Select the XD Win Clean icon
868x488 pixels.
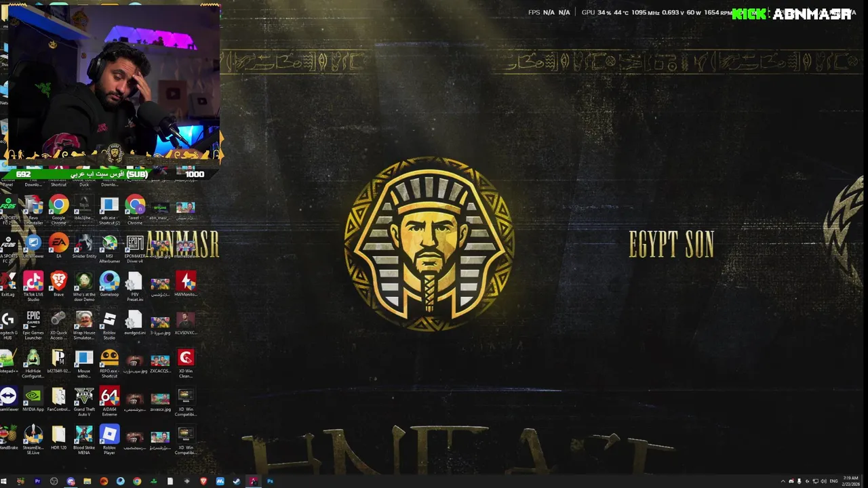click(186, 363)
